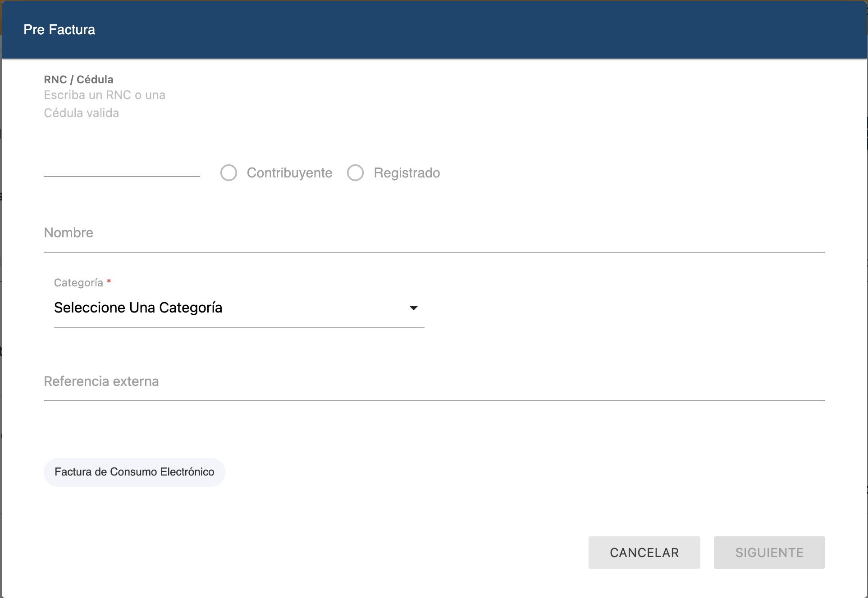
Task: Click the 'Cédula valida' hint text
Action: 81,113
